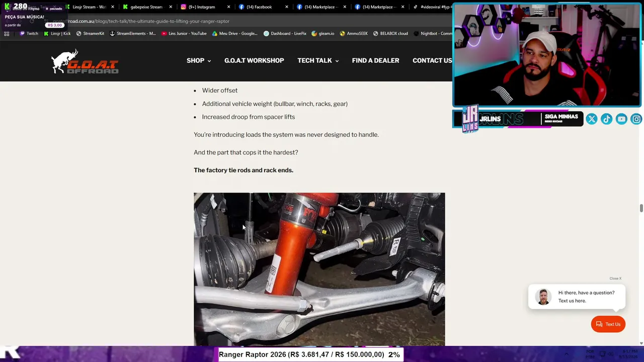Click 'The factory tie rods and rack ends.' text
The height and width of the screenshot is (362, 644).
[244, 170]
